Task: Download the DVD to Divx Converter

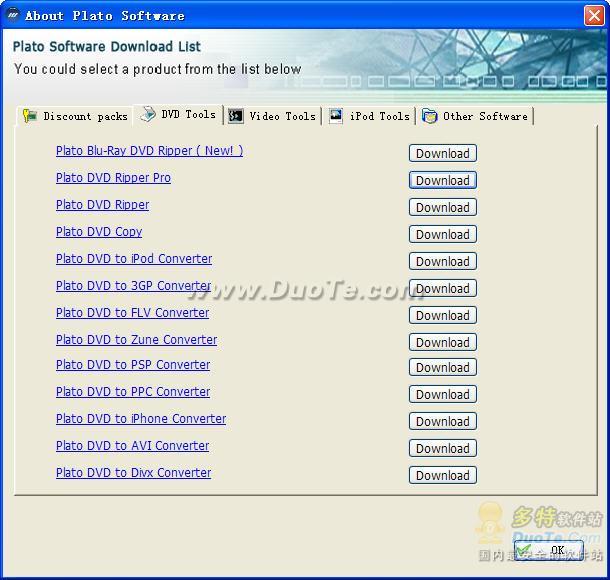Action: click(x=443, y=475)
